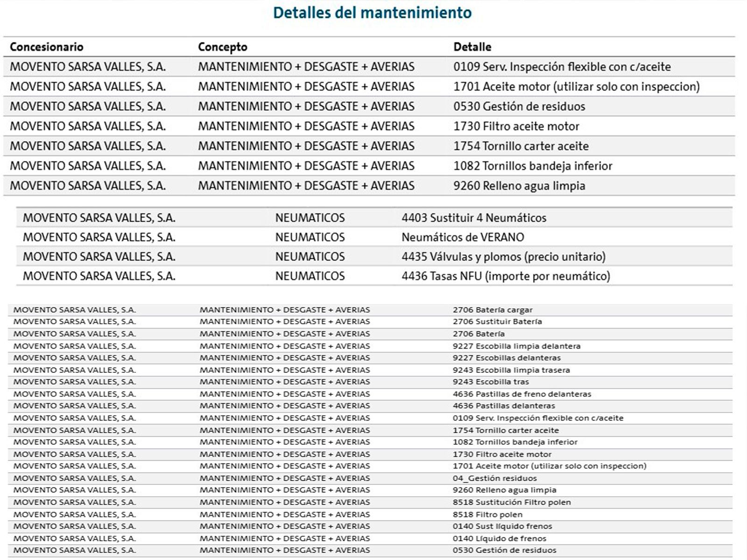Select '9227 Escobillas delanteras'
Viewport: 747px width, 560px height.
coord(507,358)
